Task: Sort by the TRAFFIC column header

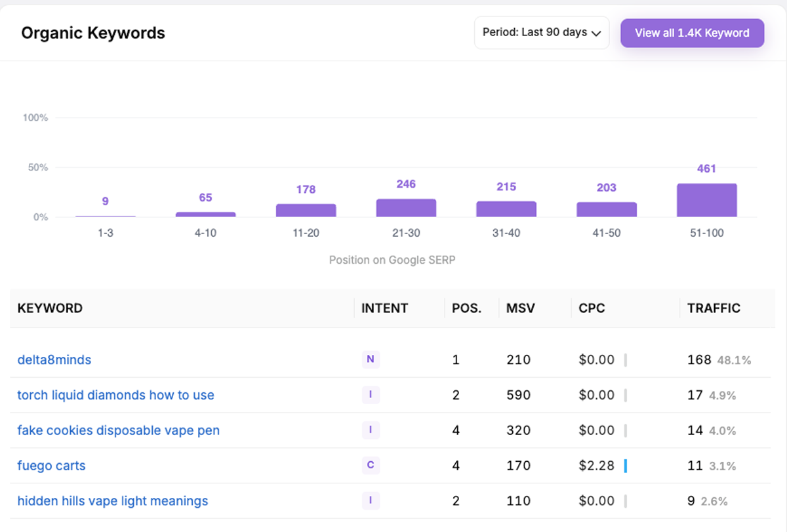Action: [714, 308]
